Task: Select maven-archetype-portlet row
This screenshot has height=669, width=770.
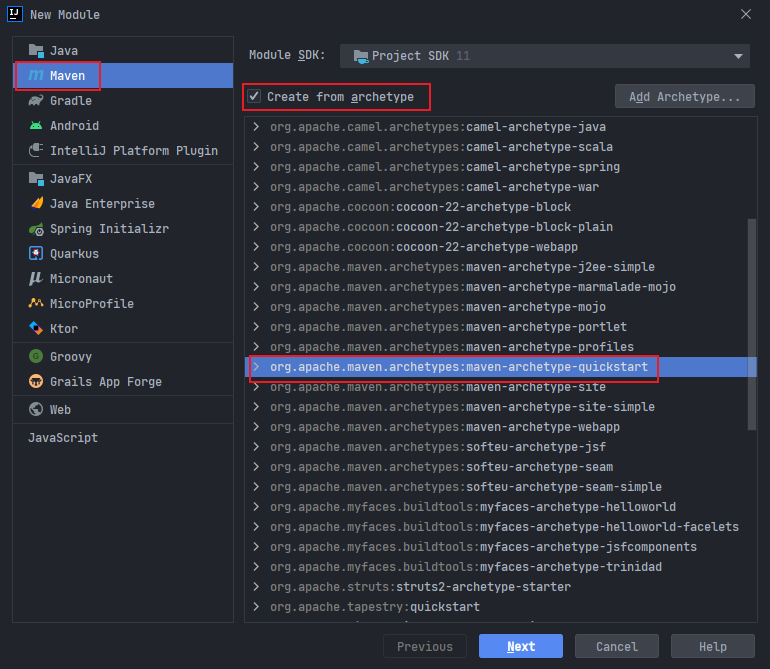Action: [x=500, y=327]
